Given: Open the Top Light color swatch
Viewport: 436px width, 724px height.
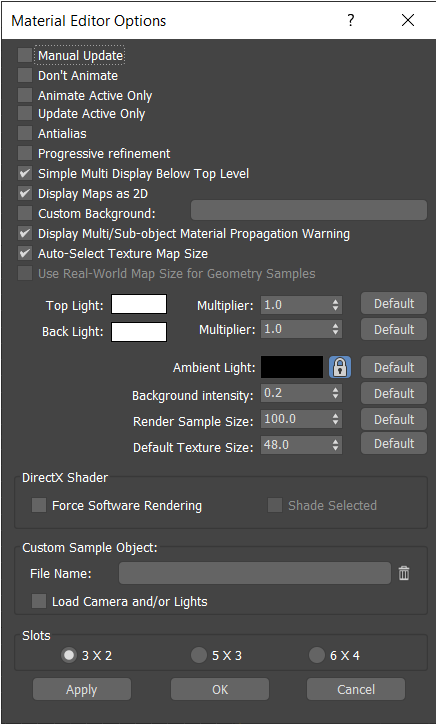Looking at the screenshot, I should [139, 305].
